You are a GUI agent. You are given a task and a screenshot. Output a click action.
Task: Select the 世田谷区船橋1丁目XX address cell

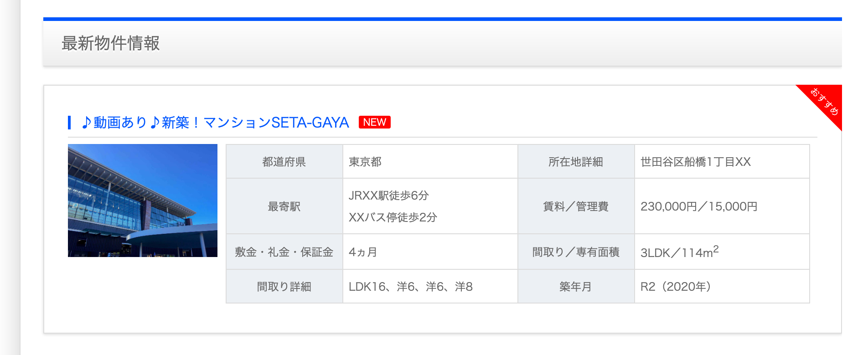click(x=722, y=162)
